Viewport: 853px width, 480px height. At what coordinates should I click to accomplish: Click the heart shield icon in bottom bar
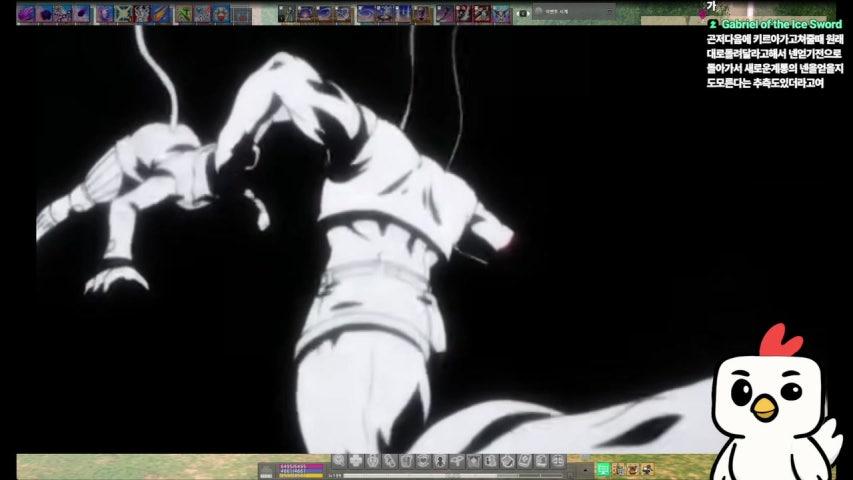click(423, 461)
